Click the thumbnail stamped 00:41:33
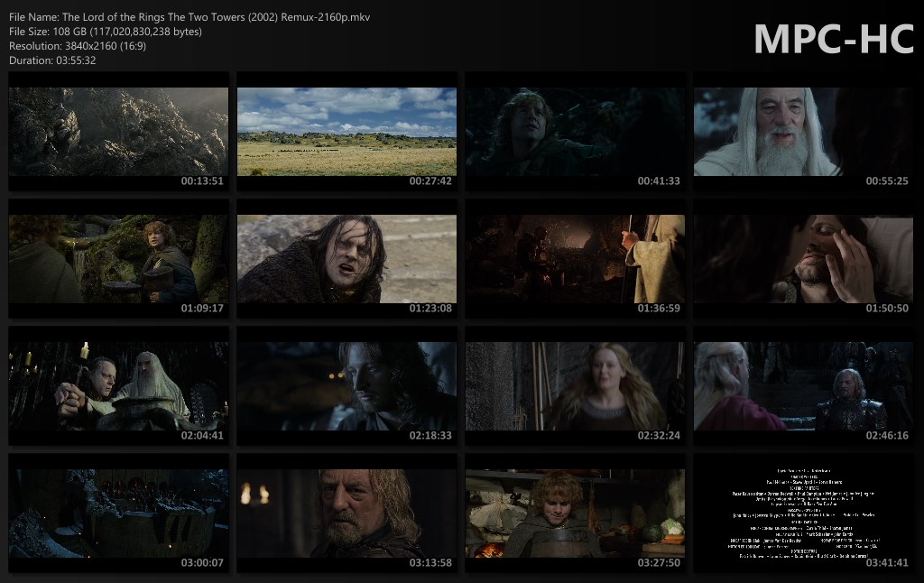Image resolution: width=924 pixels, height=583 pixels. [x=575, y=132]
